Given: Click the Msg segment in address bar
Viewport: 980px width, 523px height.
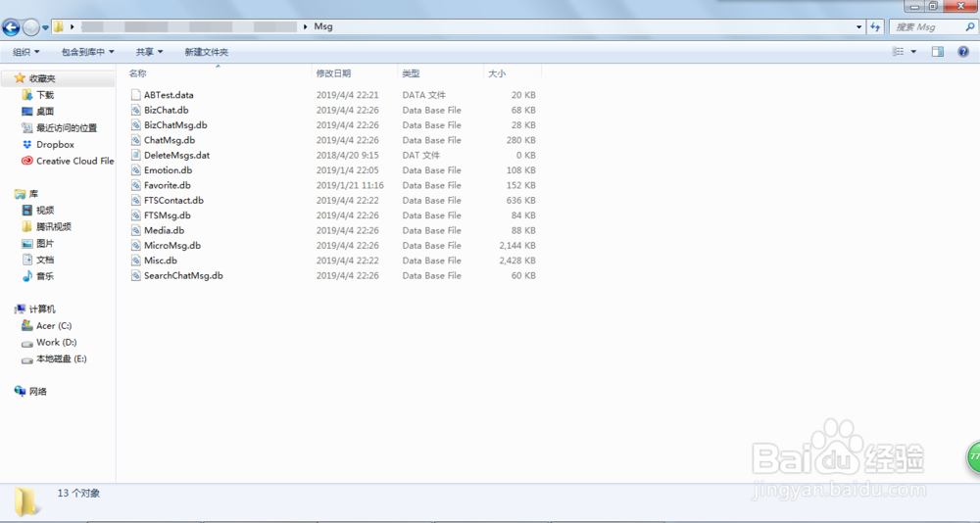Looking at the screenshot, I should (323, 26).
